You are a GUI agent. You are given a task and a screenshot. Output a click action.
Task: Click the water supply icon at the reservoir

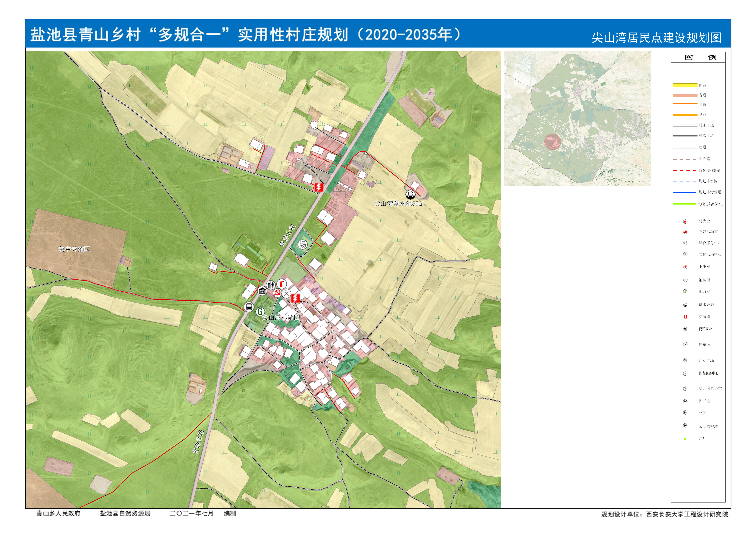pos(410,194)
